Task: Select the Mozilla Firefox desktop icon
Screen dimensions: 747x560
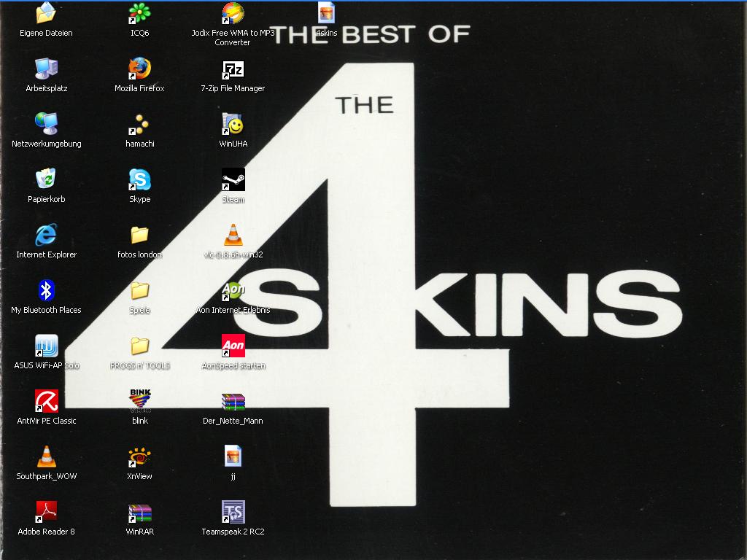Action: (139, 69)
